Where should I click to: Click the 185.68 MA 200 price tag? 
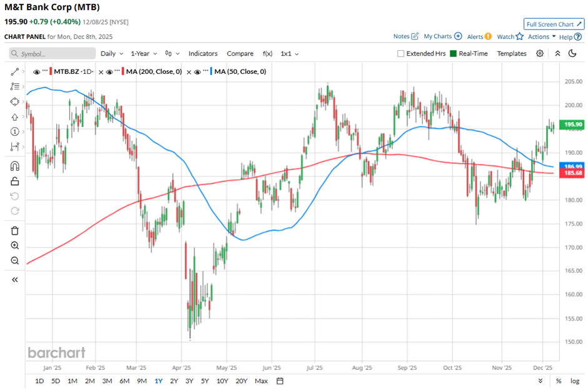click(x=572, y=173)
